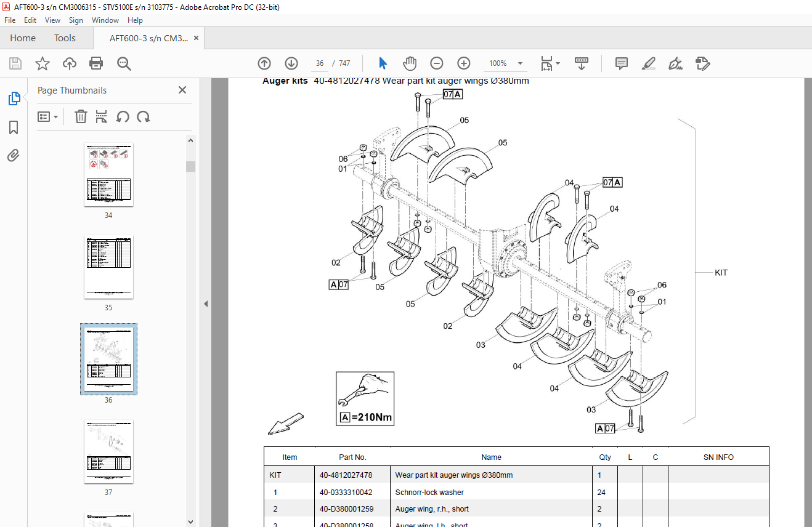Open the View menu
Image resolution: width=812 pixels, height=527 pixels.
pyautogui.click(x=52, y=20)
